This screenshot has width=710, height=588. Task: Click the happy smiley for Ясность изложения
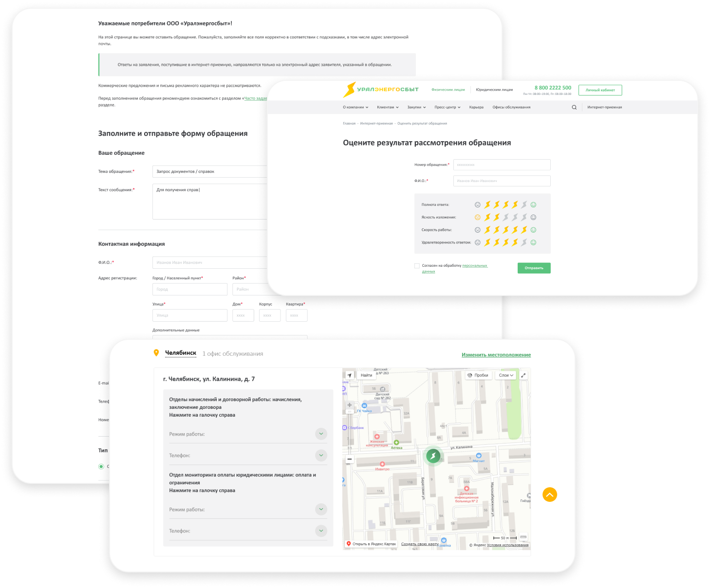point(533,218)
